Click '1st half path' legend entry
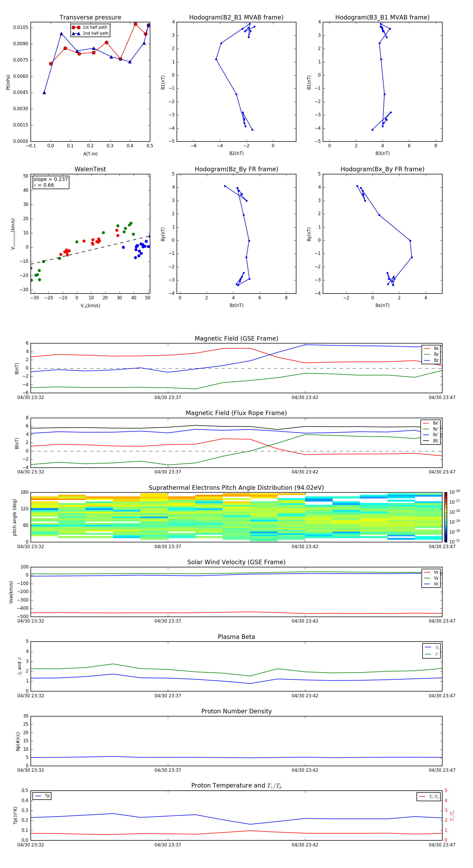Viewport: 473px width, 868px height. (x=90, y=27)
